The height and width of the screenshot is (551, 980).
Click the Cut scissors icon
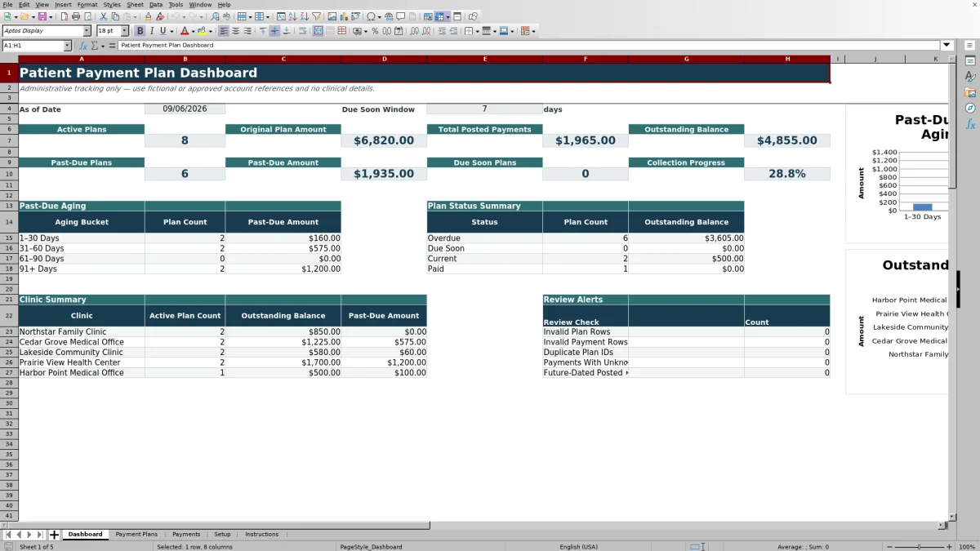pyautogui.click(x=104, y=16)
